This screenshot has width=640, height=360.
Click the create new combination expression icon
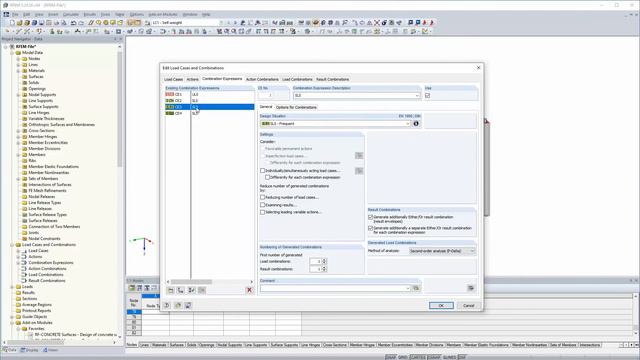(171, 290)
